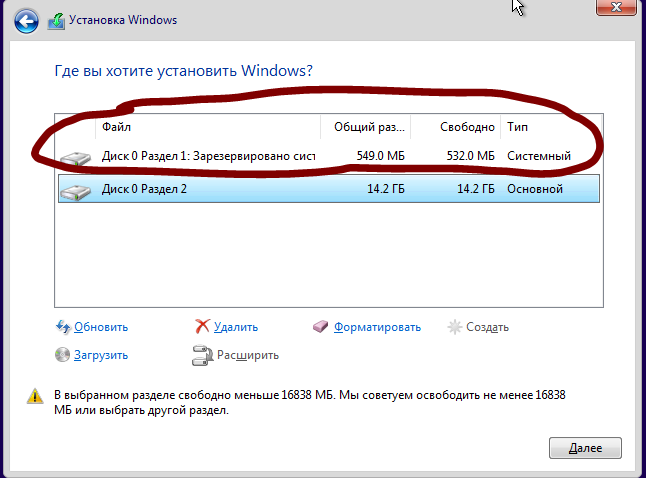This screenshot has width=646, height=478.
Task: Click the refresh arrows icon beside Обновить
Action: [x=63, y=327]
